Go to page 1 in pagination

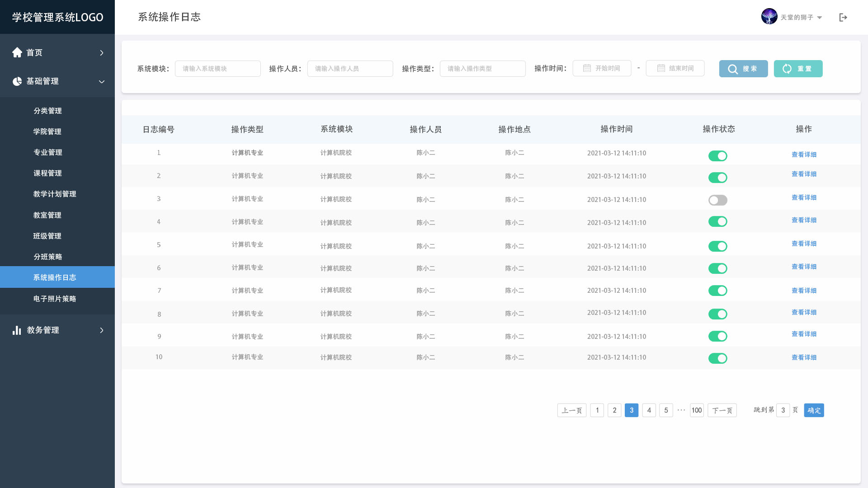point(597,410)
